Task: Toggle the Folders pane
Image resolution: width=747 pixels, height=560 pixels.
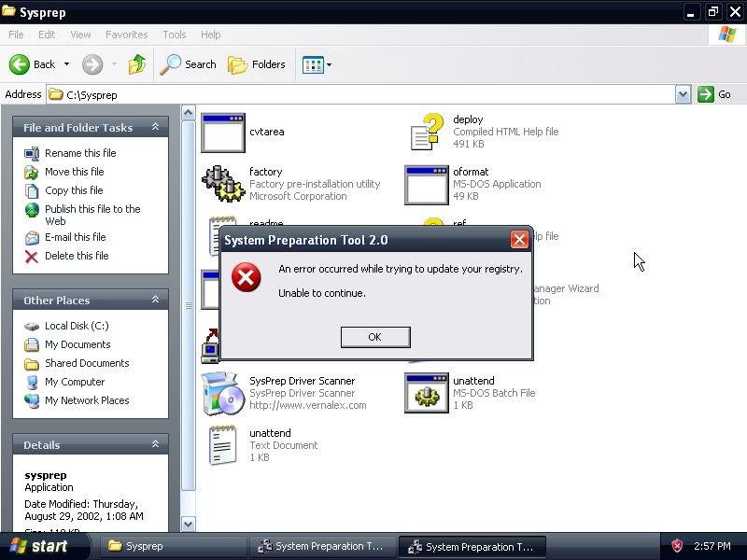Action: 256,64
